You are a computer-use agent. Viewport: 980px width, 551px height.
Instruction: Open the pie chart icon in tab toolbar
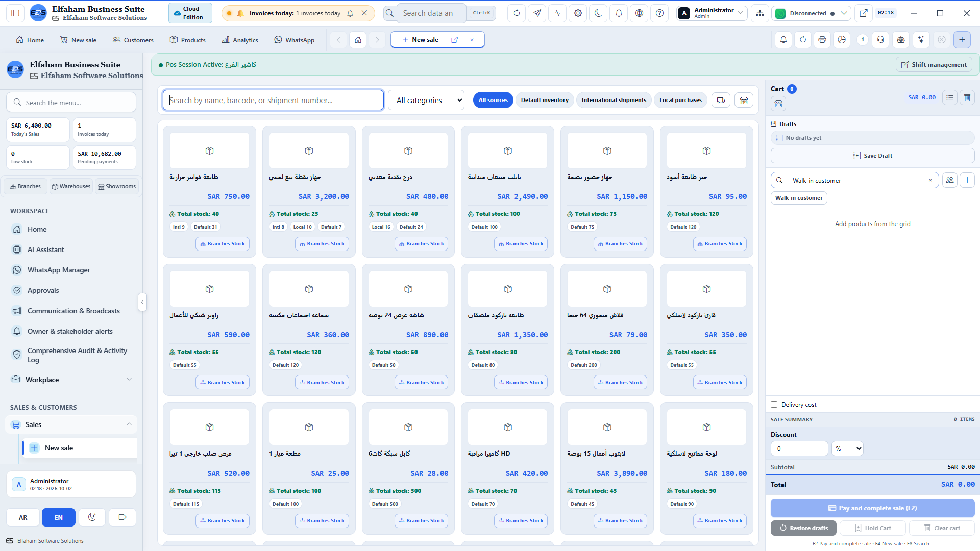(842, 40)
